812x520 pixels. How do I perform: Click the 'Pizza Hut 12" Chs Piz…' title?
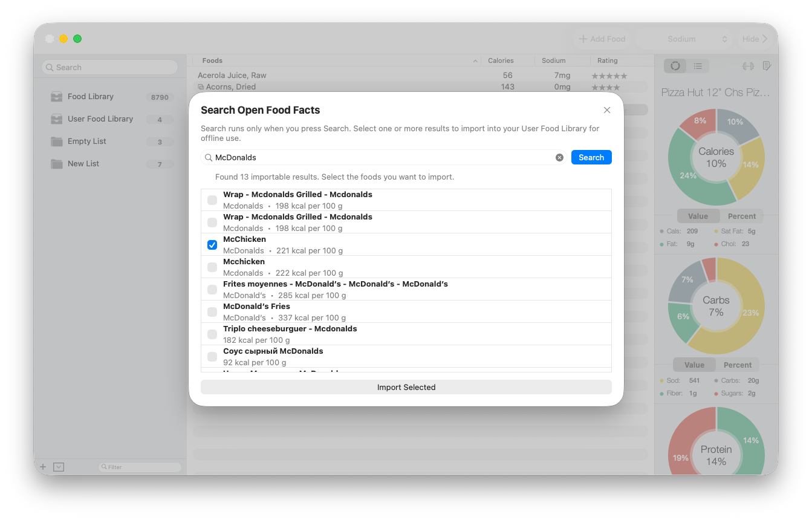point(716,93)
